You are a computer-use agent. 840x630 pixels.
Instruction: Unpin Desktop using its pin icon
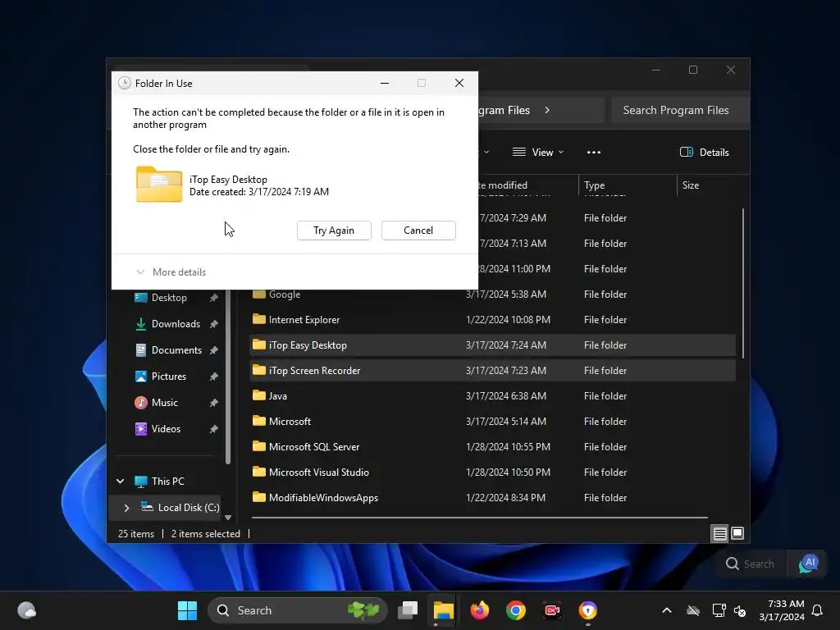pyautogui.click(x=214, y=298)
